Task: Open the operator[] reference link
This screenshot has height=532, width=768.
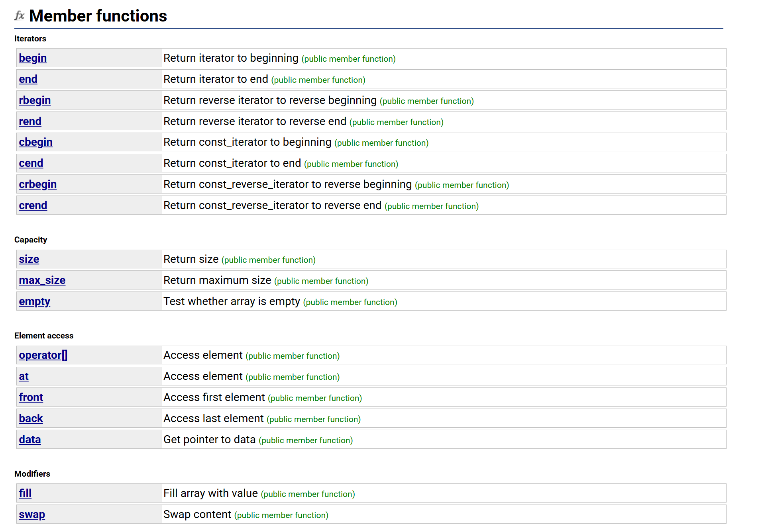Action: point(43,355)
